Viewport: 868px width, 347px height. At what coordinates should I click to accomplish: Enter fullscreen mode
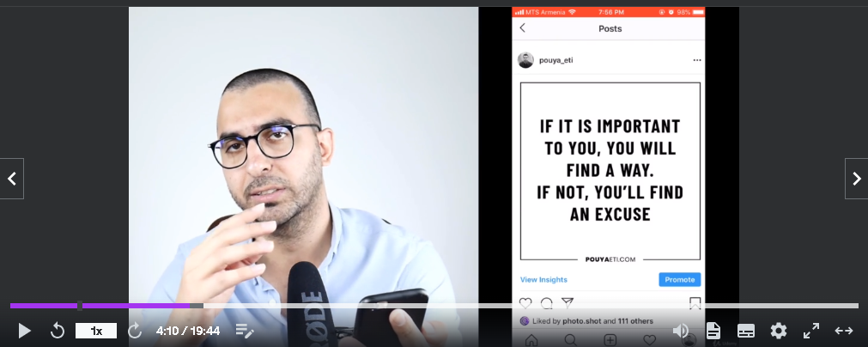point(811,331)
